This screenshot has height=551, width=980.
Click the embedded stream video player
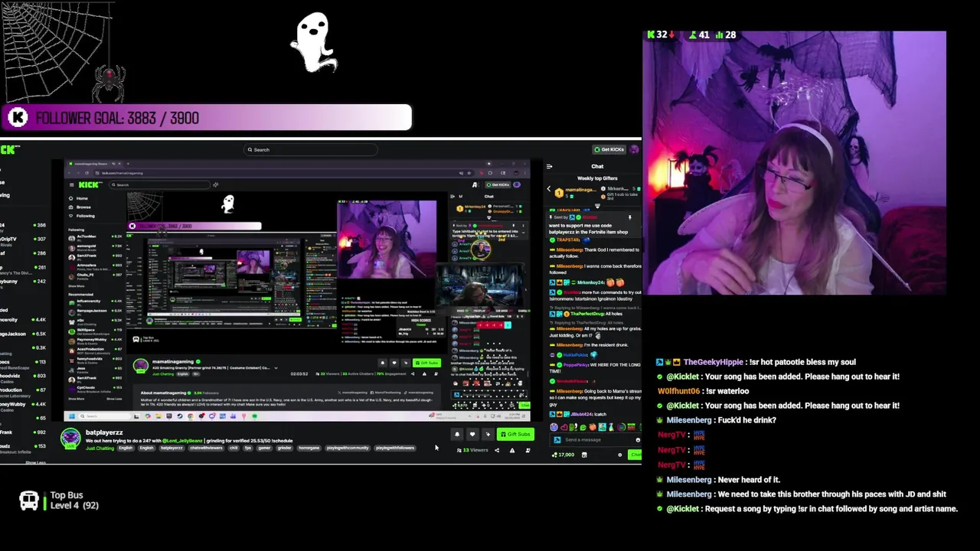[297, 291]
